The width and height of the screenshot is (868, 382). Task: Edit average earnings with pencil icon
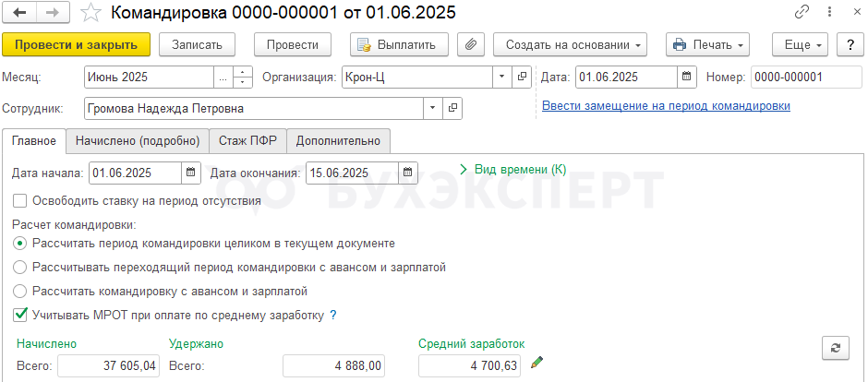click(x=536, y=364)
